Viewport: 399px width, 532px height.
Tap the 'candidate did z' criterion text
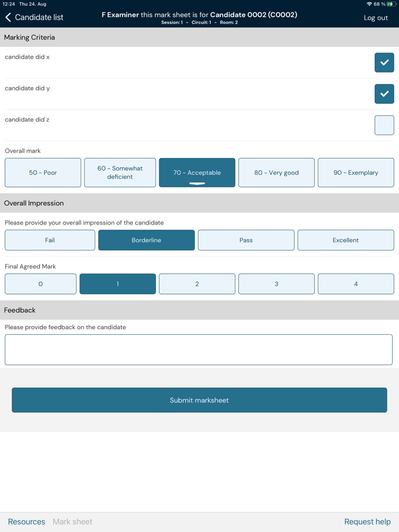[x=27, y=119]
